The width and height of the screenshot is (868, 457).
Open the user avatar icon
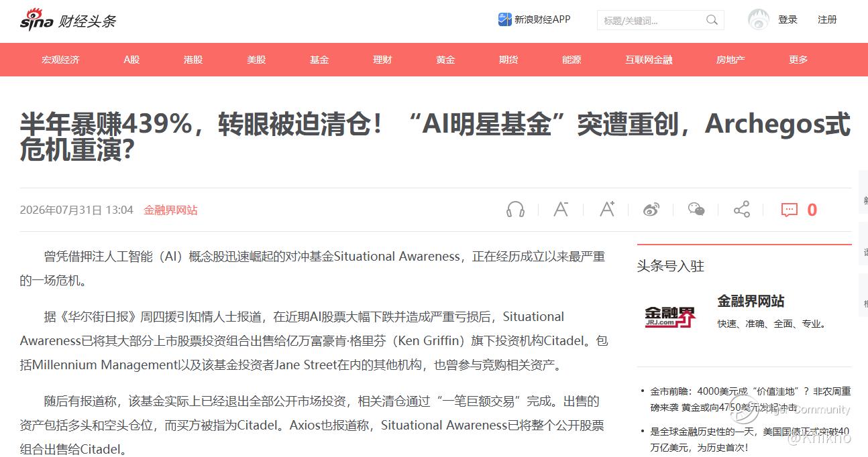pyautogui.click(x=759, y=19)
